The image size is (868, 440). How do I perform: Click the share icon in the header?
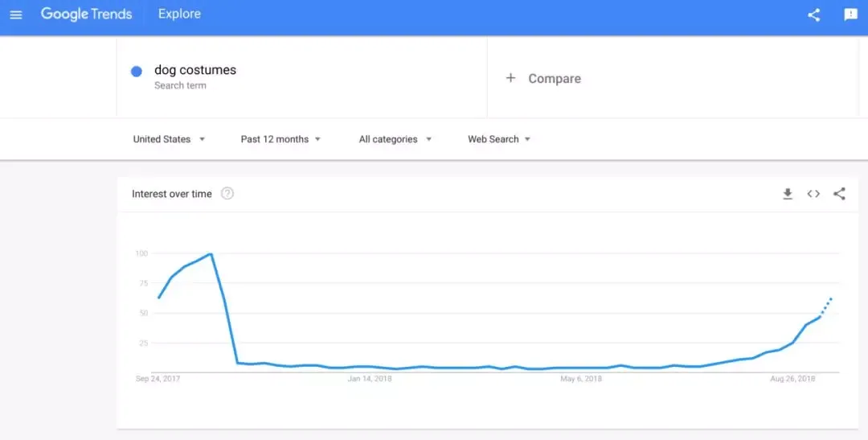tap(813, 15)
